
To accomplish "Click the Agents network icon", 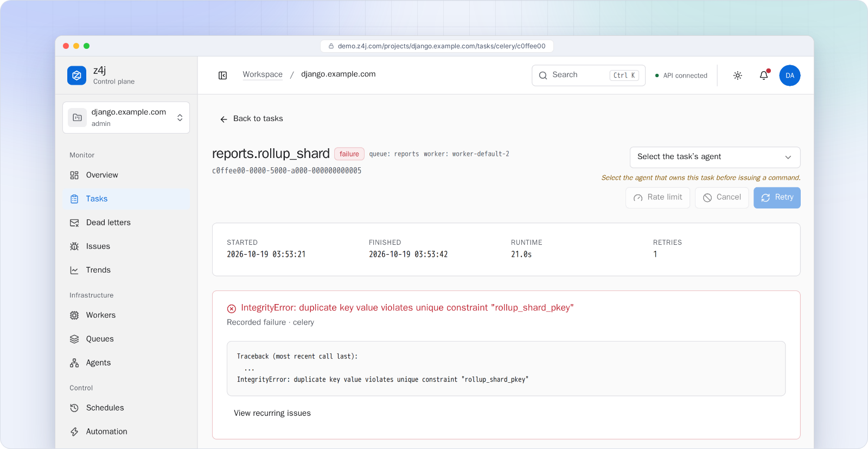I will (74, 363).
